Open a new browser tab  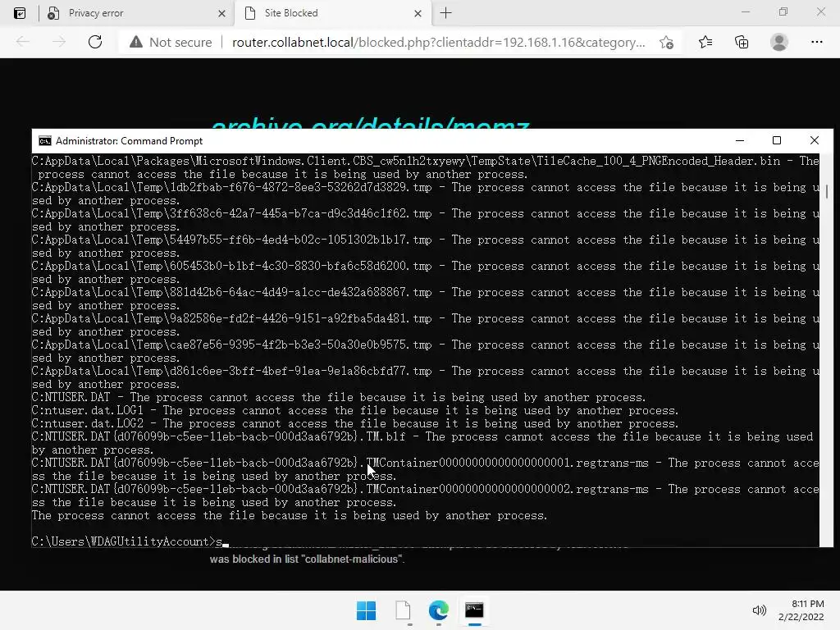click(x=445, y=13)
